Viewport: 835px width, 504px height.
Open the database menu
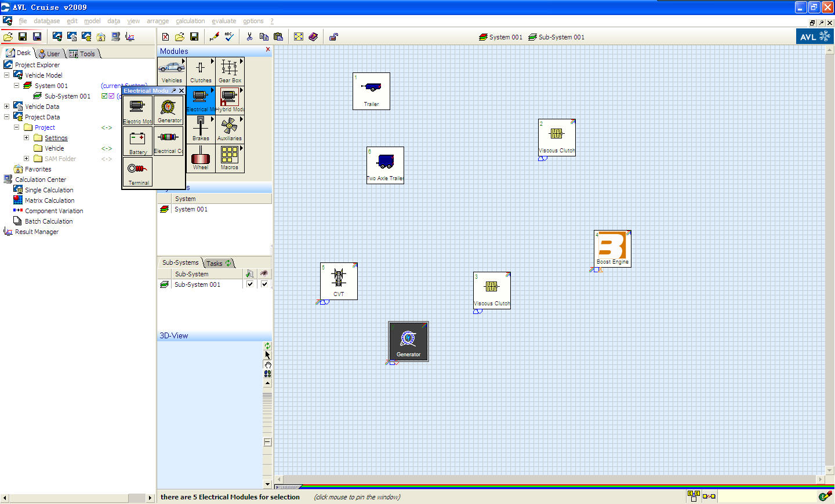46,21
